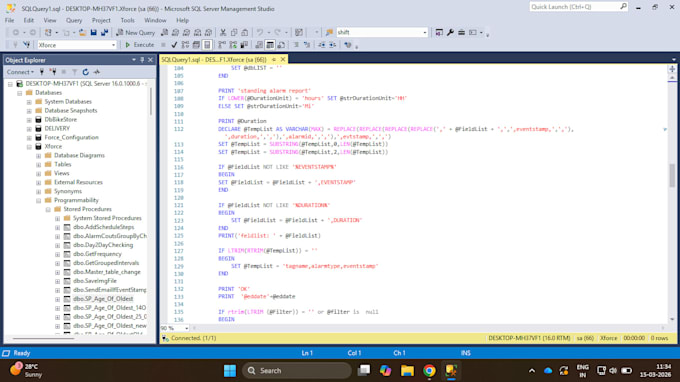Connect Object Explorer via the plug icon
The height and width of the screenshot is (382, 680).
42,72
